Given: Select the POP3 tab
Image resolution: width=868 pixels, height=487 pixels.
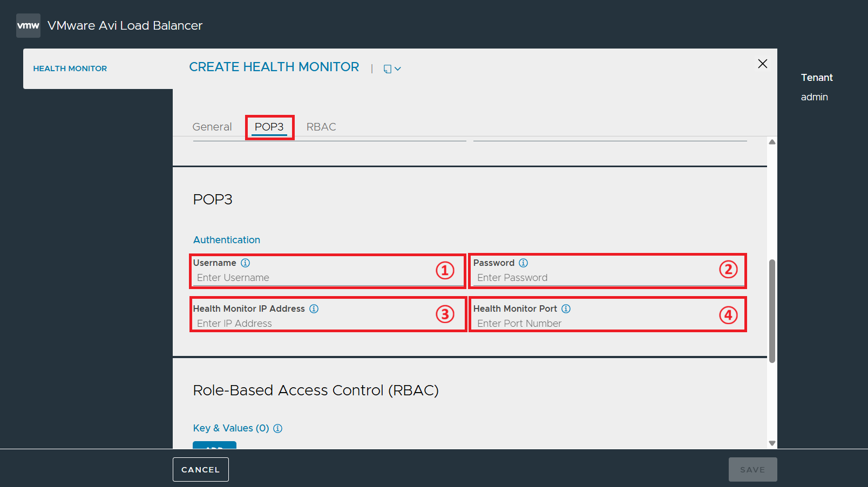Looking at the screenshot, I should click(269, 127).
